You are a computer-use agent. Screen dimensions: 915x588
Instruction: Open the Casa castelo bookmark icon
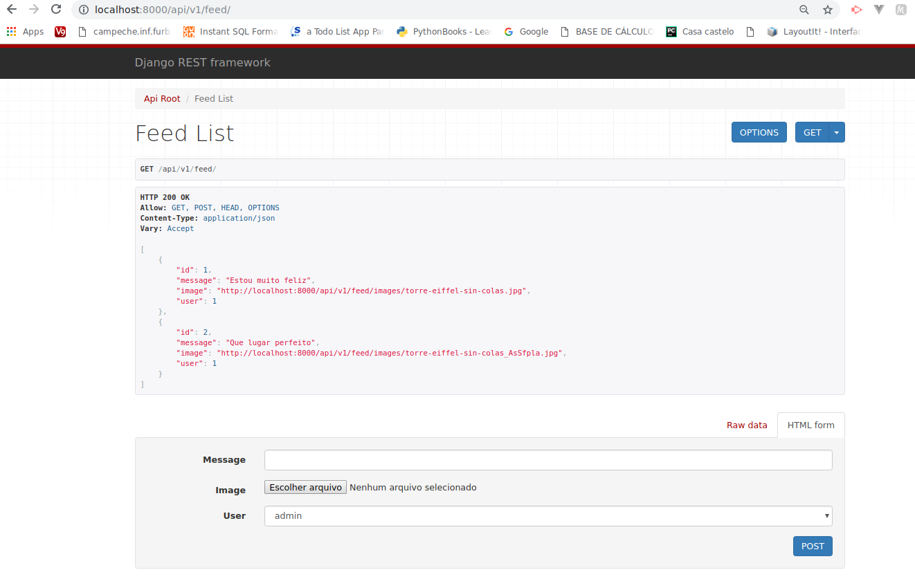pos(670,31)
